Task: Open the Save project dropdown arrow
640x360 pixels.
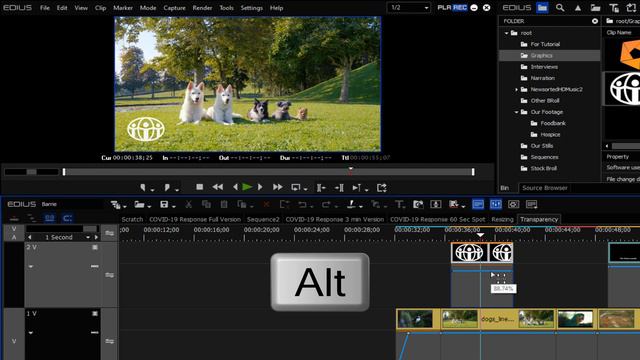Action: coord(174,206)
